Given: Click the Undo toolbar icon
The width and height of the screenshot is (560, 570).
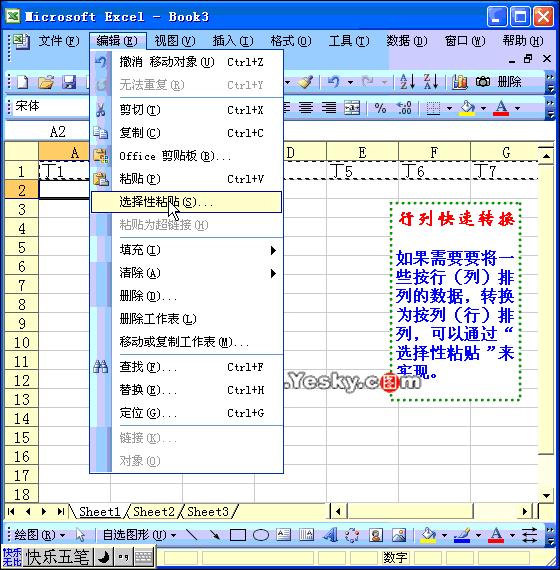Looking at the screenshot, I should (333, 82).
